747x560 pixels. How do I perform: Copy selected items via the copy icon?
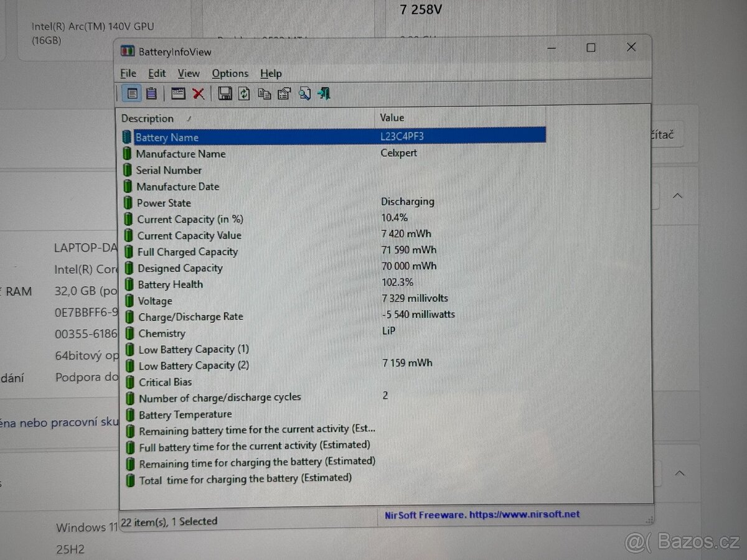click(x=265, y=93)
